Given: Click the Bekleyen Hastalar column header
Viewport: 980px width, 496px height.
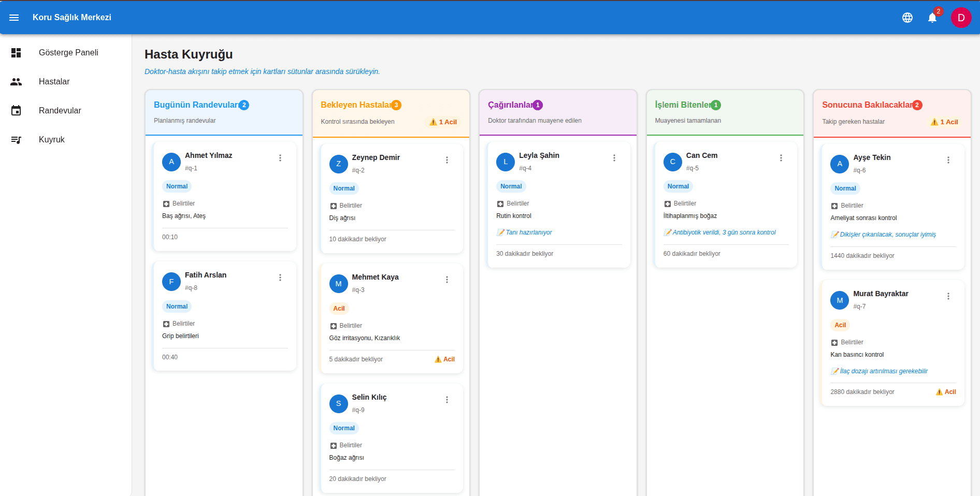Looking at the screenshot, I should (356, 105).
